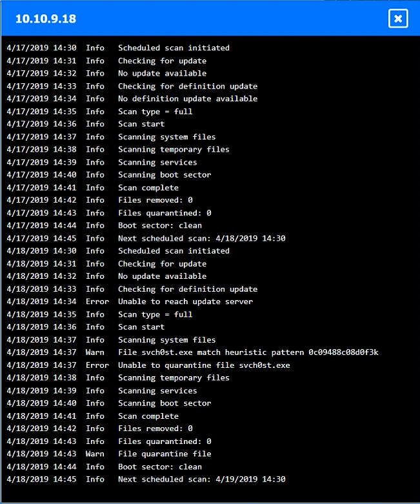This screenshot has height=504, width=420.
Task: Click the 'File quarantine file' warning entry
Action: point(165,454)
